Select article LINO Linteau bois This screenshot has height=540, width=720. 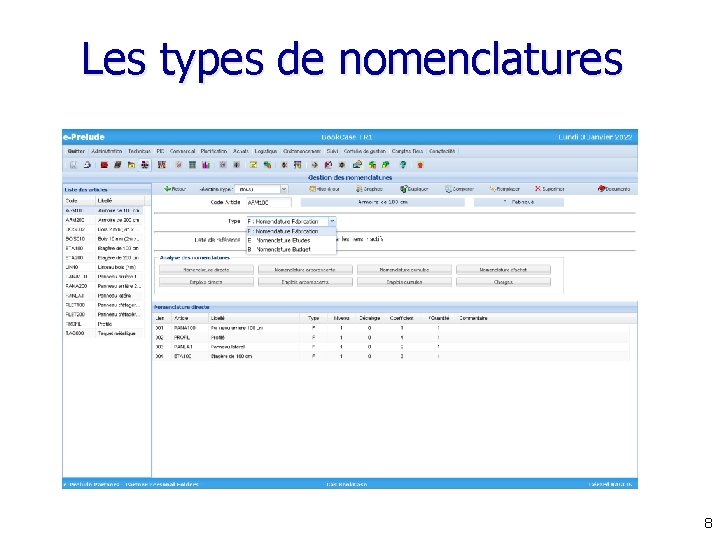[x=103, y=267]
